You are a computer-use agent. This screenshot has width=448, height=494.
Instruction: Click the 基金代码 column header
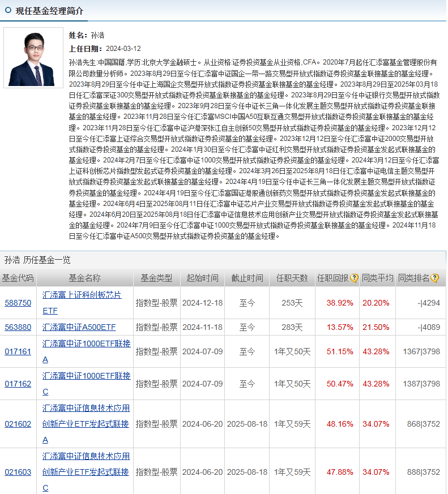(18, 278)
